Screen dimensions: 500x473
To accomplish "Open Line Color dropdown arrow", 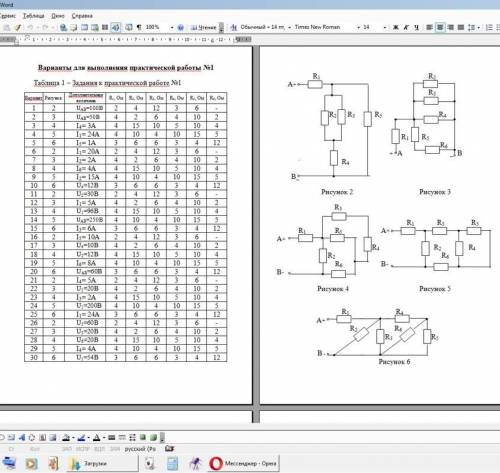I will pos(89,437).
